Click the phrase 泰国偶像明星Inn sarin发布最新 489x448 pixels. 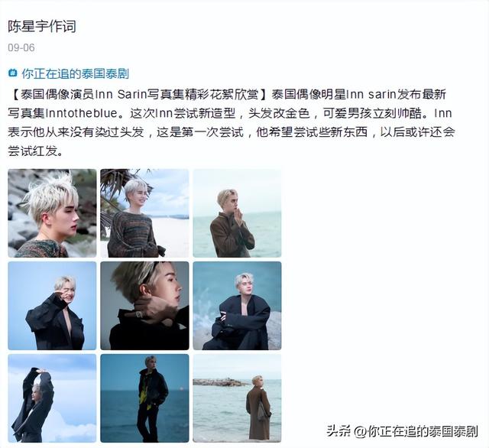pyautogui.click(x=358, y=94)
